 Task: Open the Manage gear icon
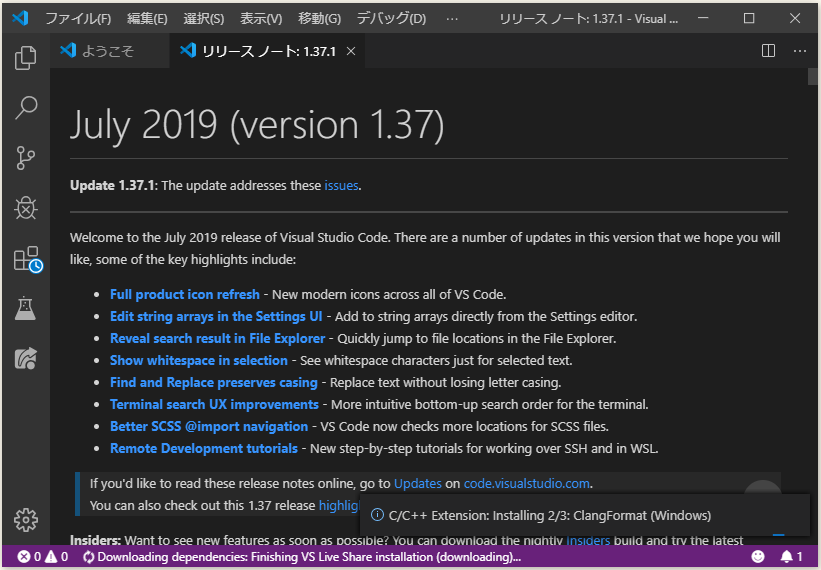26,520
